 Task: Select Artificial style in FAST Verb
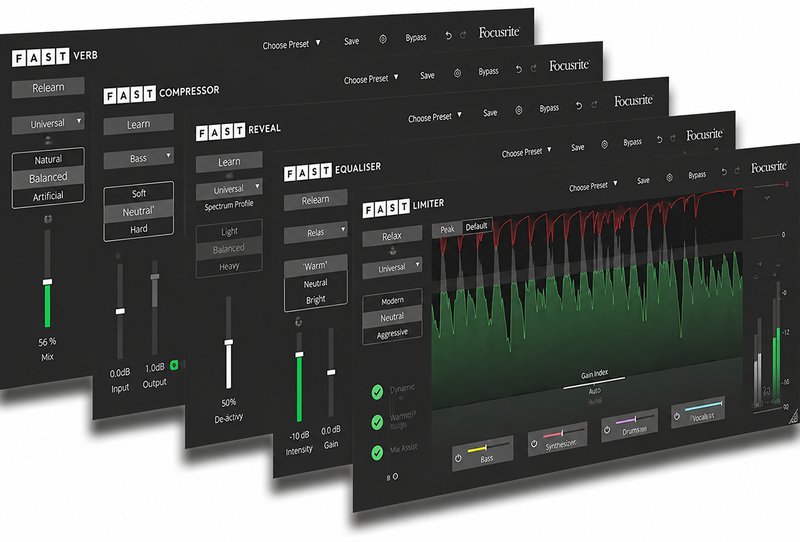click(48, 196)
